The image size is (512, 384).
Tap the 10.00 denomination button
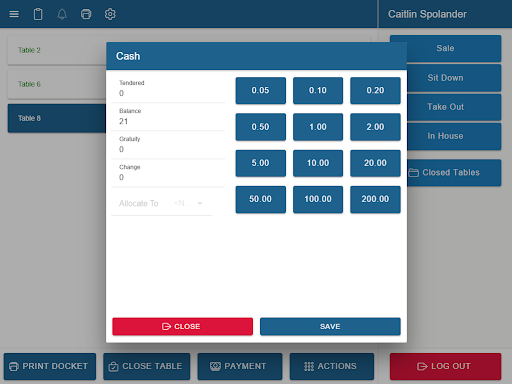click(318, 163)
